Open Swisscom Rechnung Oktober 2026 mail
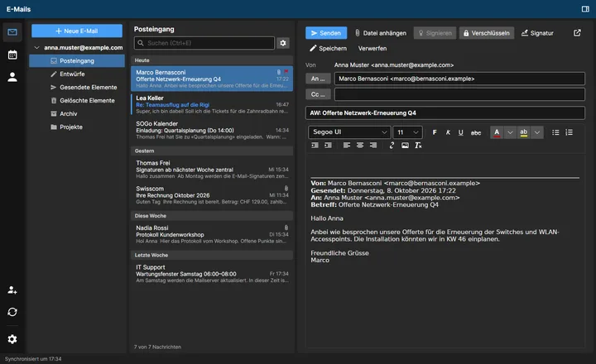Image resolution: width=596 pixels, height=364 pixels. [x=212, y=195]
